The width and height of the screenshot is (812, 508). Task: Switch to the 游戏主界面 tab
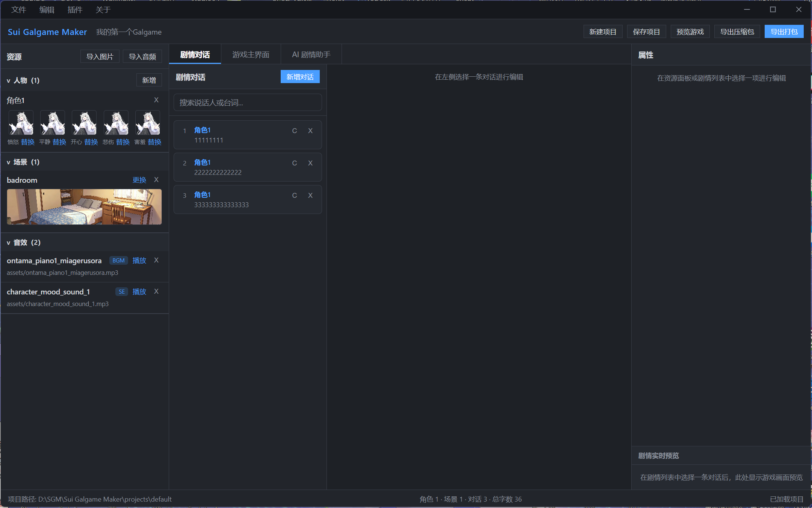click(251, 55)
